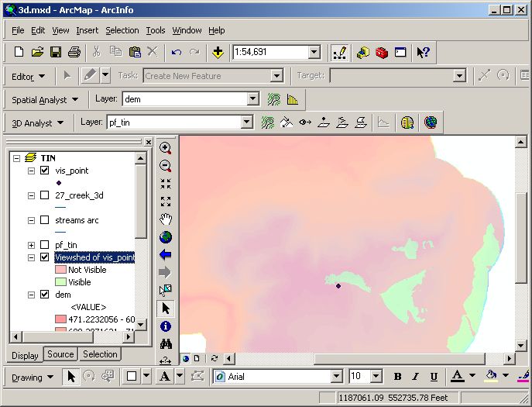Expand the pf_tin layer node
This screenshot has width=532, height=407.
click(31, 245)
